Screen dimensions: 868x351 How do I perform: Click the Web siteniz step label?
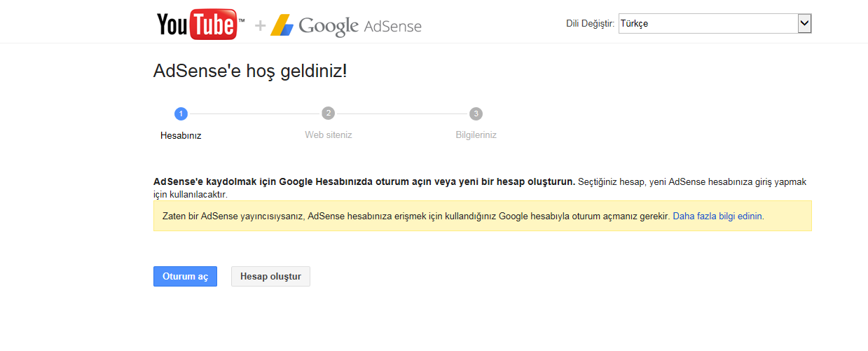pyautogui.click(x=328, y=135)
